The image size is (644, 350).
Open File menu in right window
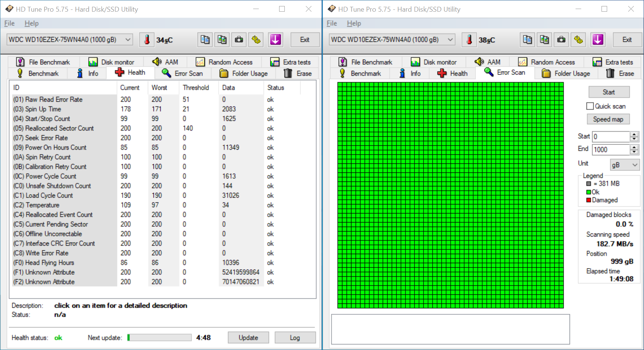[x=332, y=23]
